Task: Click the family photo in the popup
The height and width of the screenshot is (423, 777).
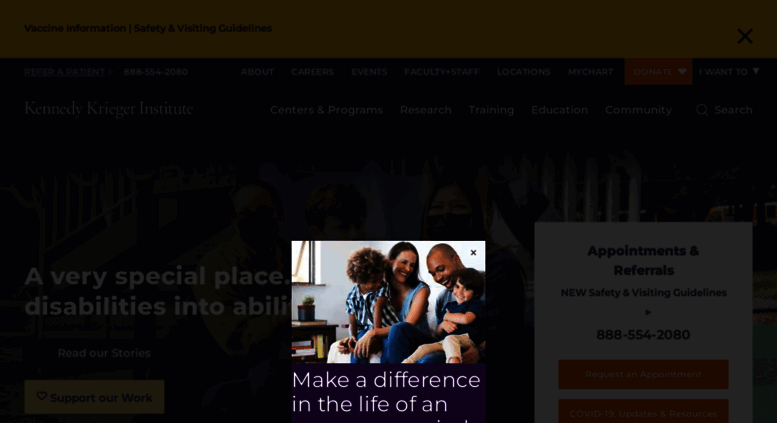Action: pos(388,302)
